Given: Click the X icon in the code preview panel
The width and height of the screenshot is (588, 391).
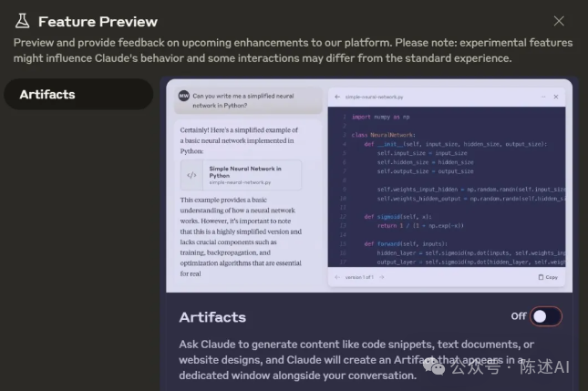Looking at the screenshot, I should coord(555,96).
